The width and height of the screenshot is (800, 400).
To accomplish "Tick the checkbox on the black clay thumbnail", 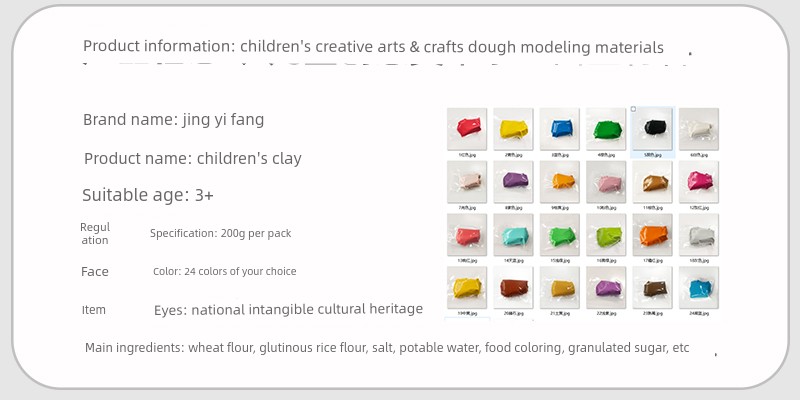I will click(634, 109).
